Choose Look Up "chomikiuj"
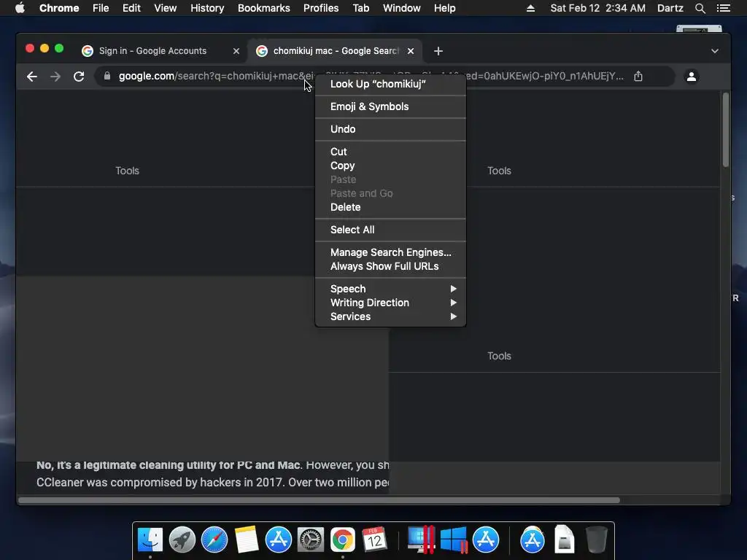747x560 pixels. click(x=390, y=84)
